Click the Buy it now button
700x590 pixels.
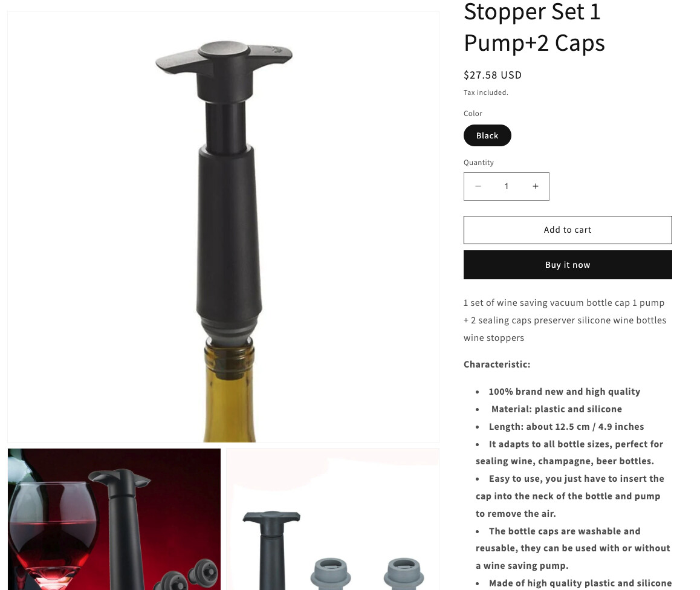tap(568, 265)
